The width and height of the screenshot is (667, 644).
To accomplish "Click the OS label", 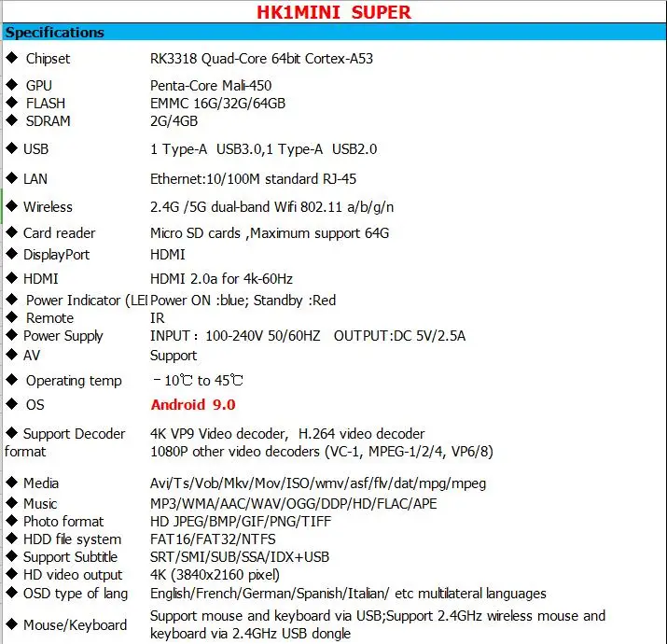I will pyautogui.click(x=35, y=405).
